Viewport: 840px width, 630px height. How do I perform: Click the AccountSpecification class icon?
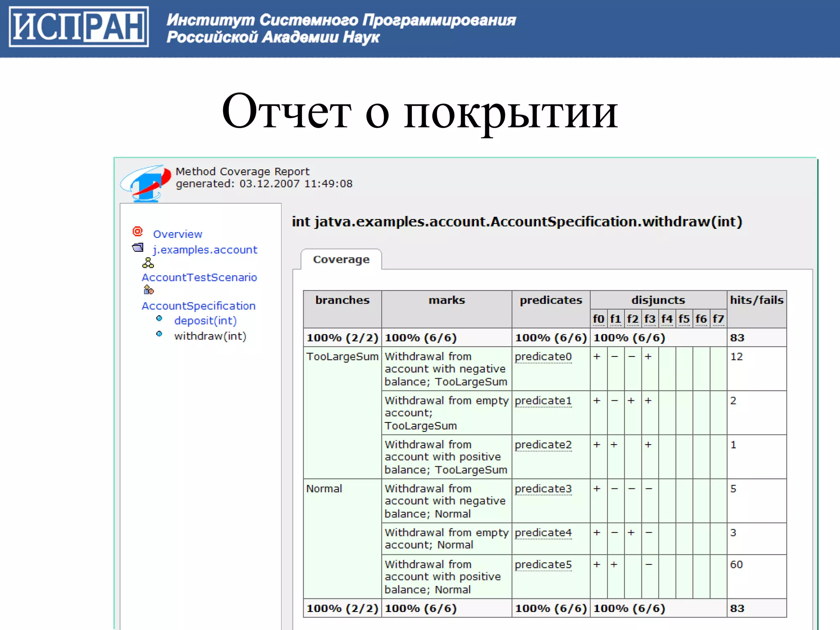coord(148,290)
